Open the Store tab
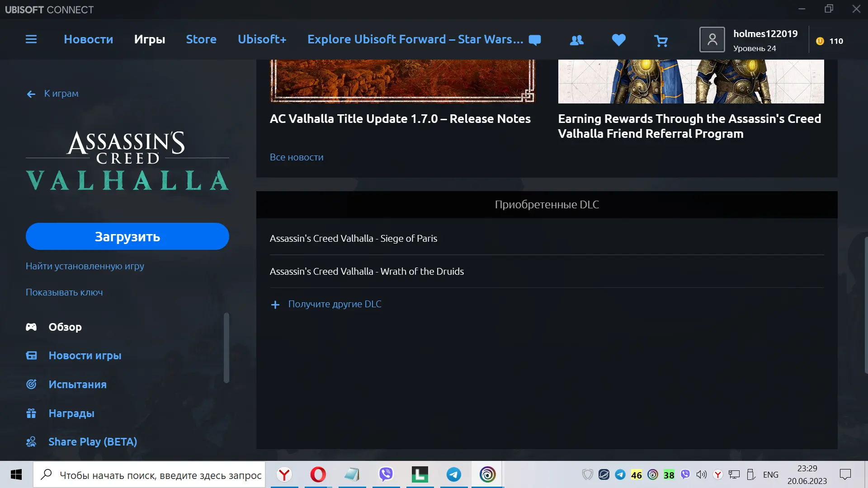 [x=201, y=39]
